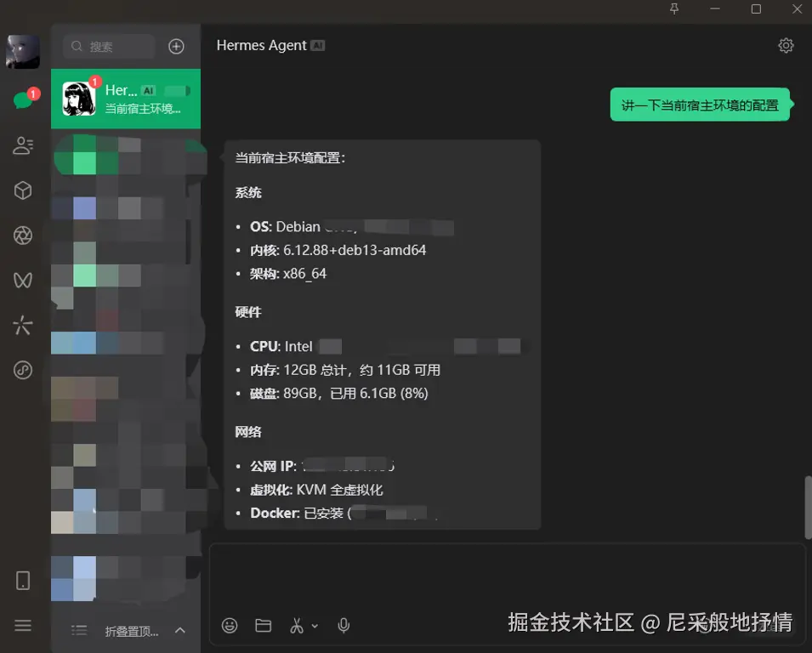Click the 当前宿主环境配置 heading
This screenshot has width=812, height=653.
click(x=290, y=157)
